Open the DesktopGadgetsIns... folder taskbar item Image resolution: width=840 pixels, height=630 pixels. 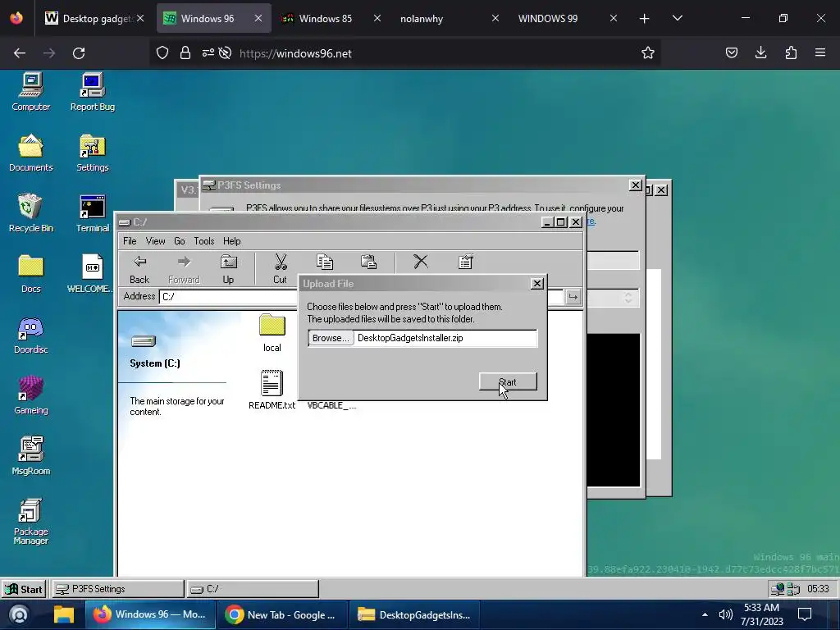click(x=415, y=614)
